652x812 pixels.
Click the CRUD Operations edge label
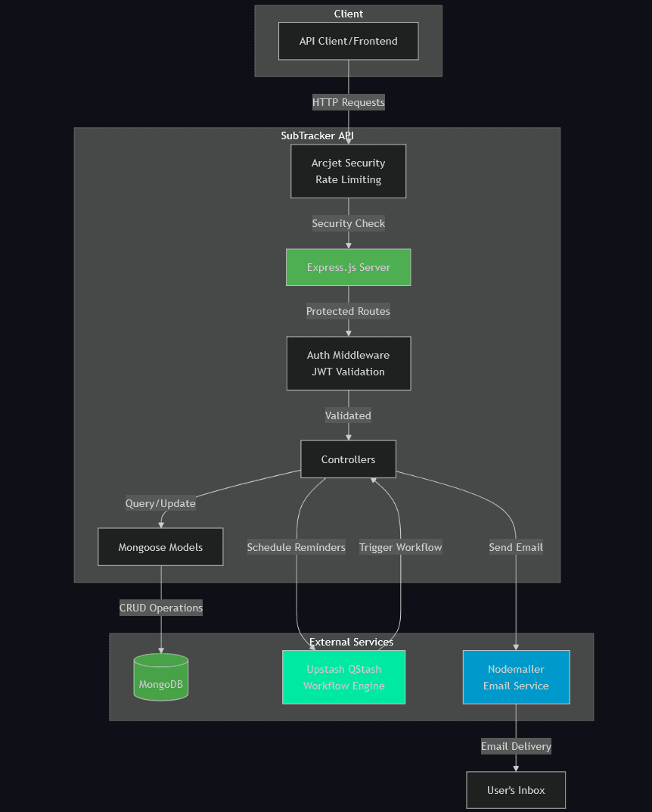click(160, 608)
